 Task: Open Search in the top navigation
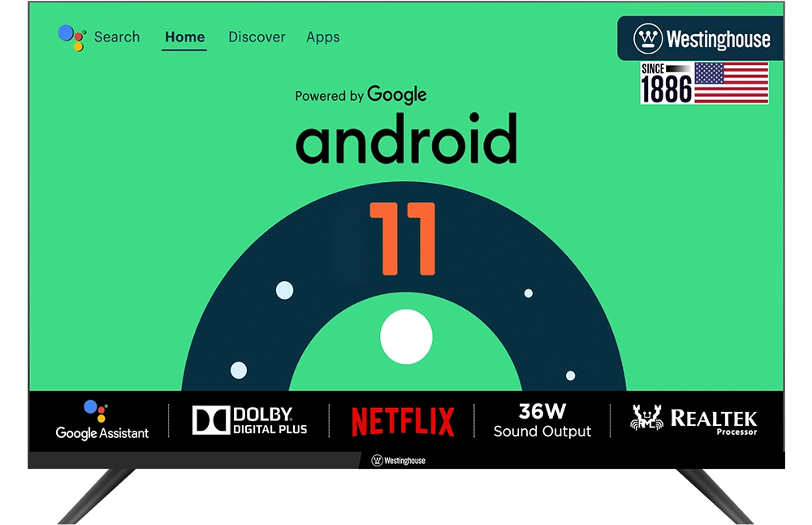pos(116,37)
